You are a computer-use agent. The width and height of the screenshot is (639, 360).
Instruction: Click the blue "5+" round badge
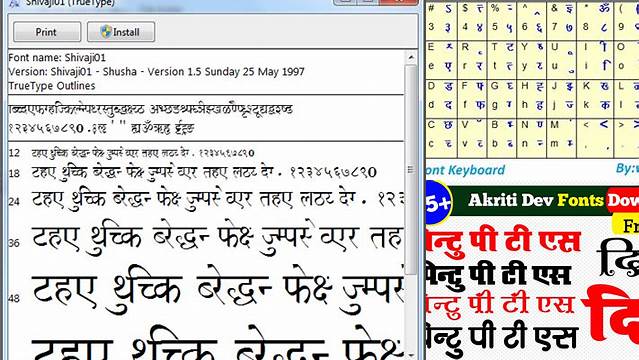click(x=437, y=203)
